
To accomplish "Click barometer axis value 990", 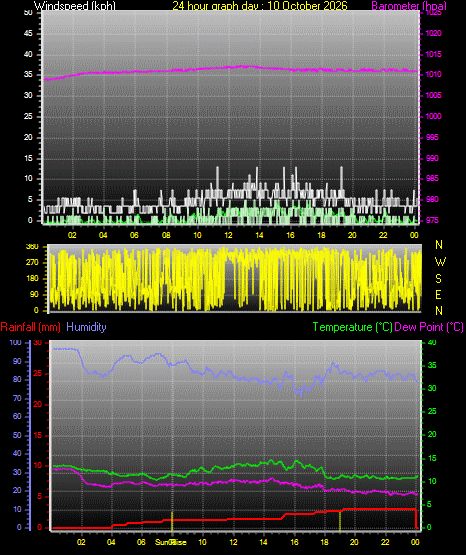I will coord(432,158).
